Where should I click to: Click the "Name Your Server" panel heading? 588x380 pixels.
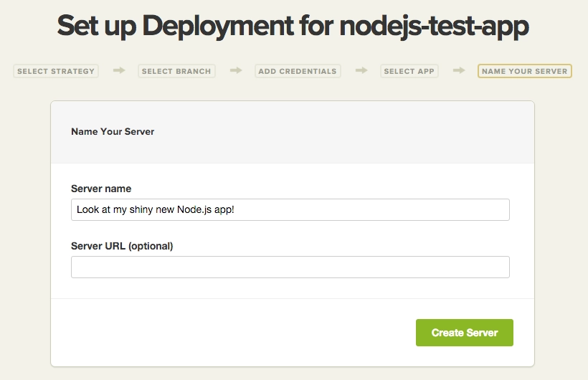coord(113,132)
